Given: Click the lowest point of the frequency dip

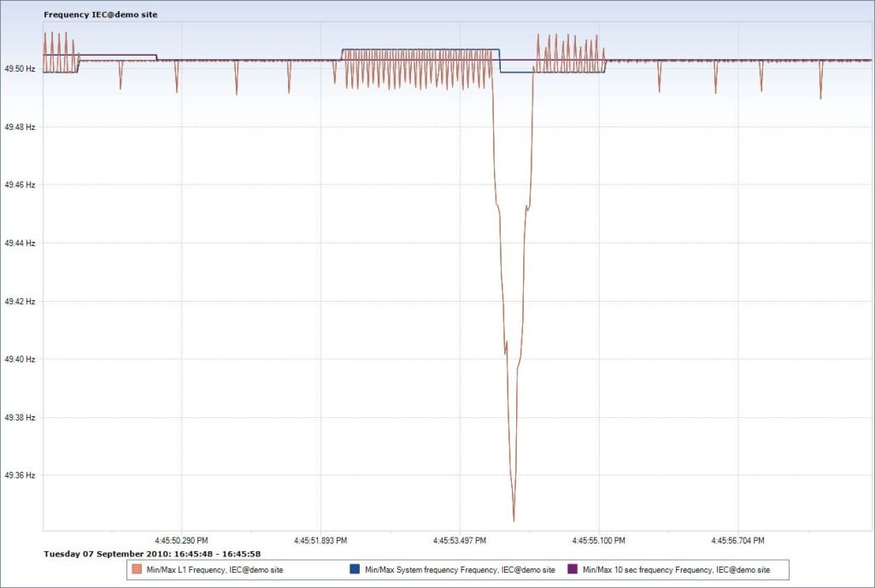Looking at the screenshot, I should [x=514, y=520].
